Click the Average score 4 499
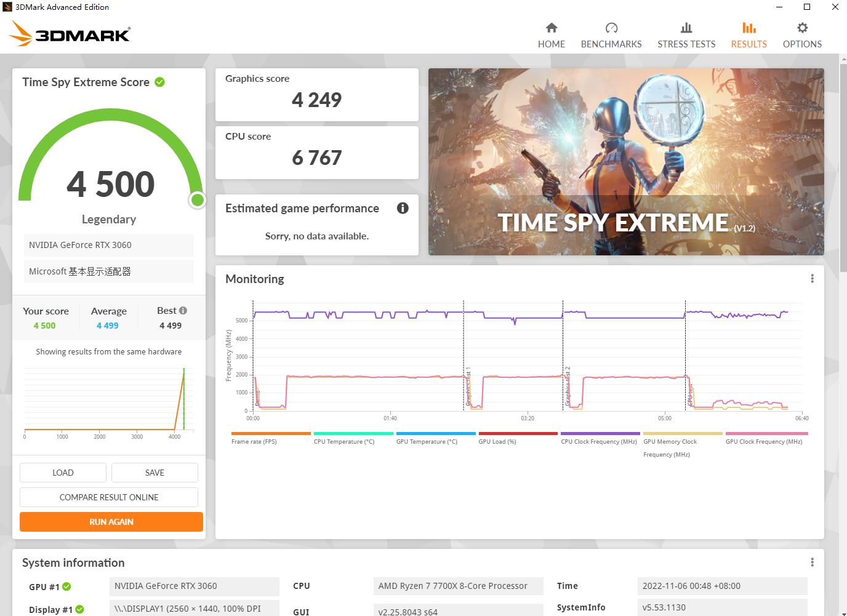This screenshot has width=847, height=616. [108, 326]
